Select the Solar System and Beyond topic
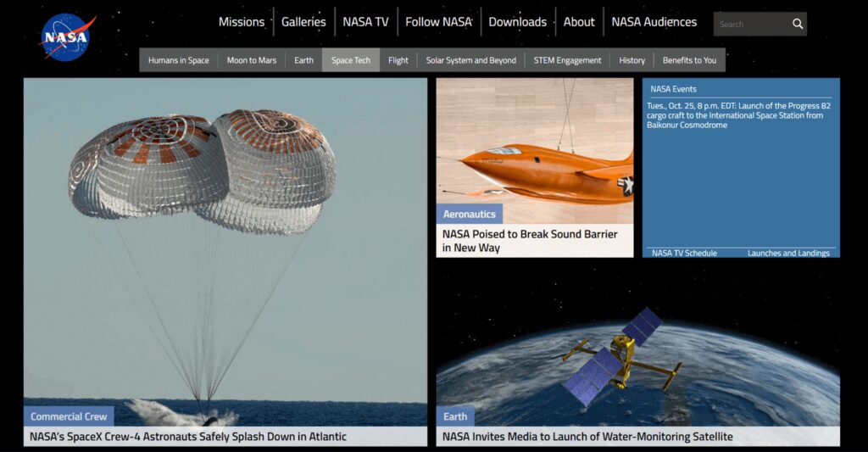Image resolution: width=868 pixels, height=452 pixels. [x=470, y=60]
